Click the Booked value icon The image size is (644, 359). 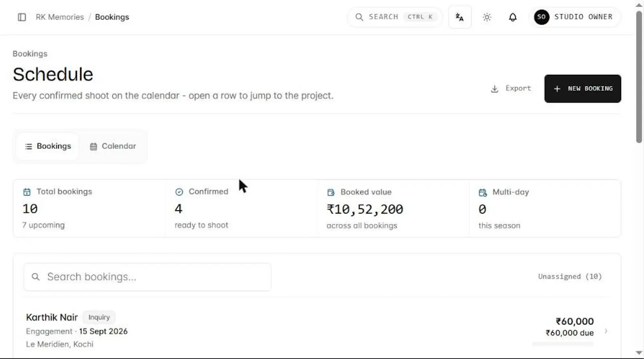pos(331,192)
